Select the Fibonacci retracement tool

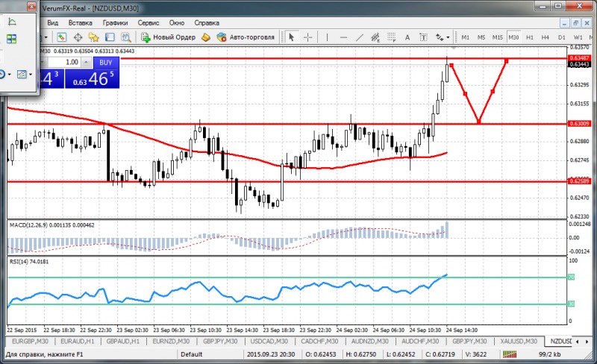391,37
